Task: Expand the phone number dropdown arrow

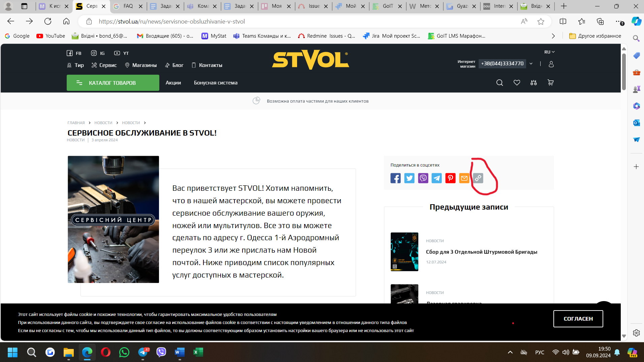Action: click(x=531, y=64)
